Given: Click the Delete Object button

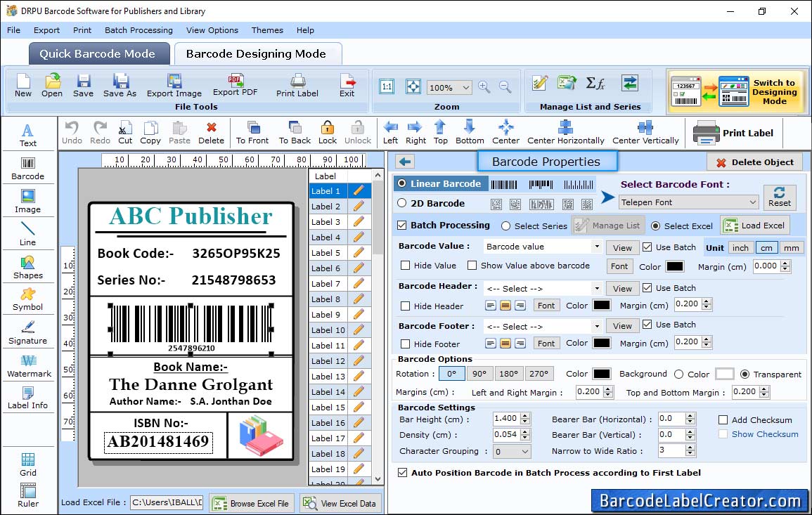Looking at the screenshot, I should (754, 162).
